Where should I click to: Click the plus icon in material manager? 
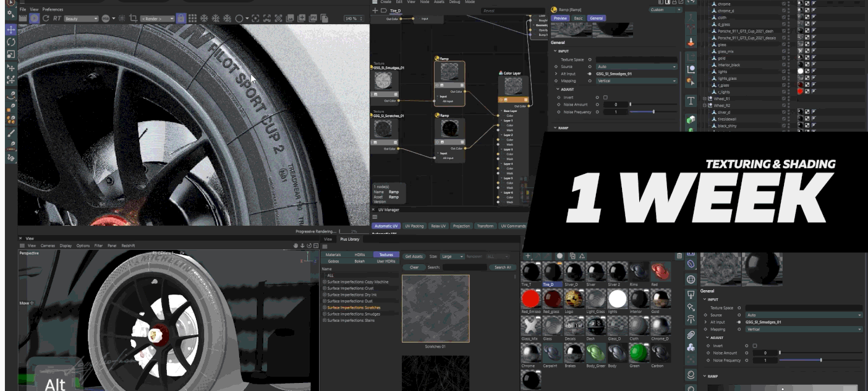click(x=528, y=256)
